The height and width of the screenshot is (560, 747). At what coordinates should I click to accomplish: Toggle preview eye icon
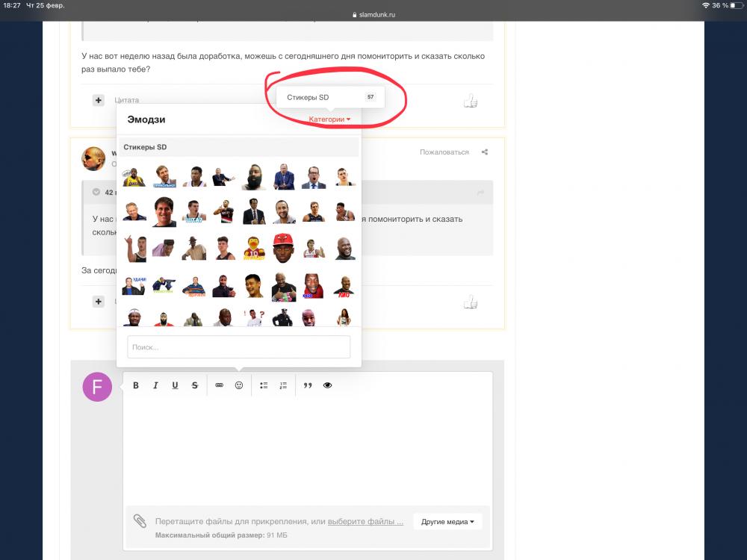[x=327, y=385]
